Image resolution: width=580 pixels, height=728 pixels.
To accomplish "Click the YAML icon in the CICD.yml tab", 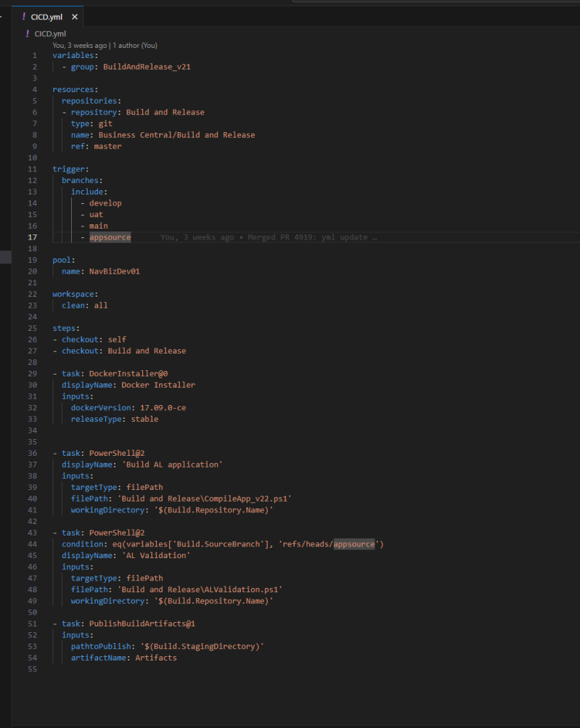I will point(24,17).
